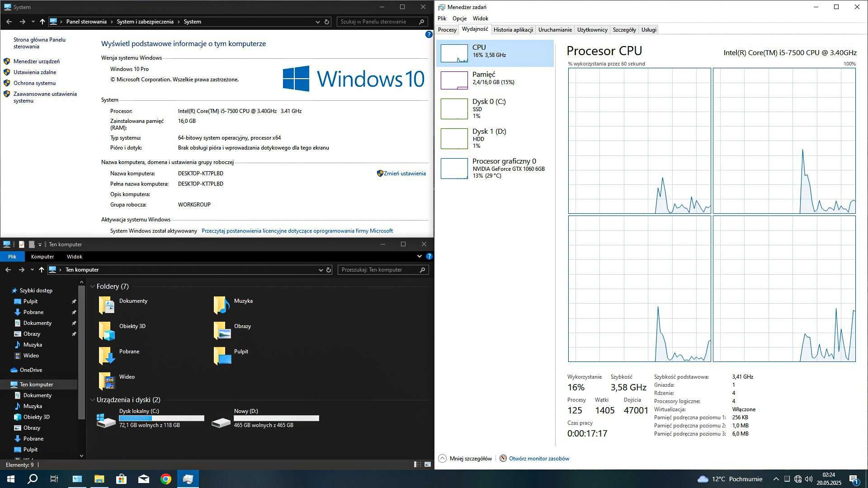
Task: Switch to the Procesy tab
Action: click(x=447, y=30)
